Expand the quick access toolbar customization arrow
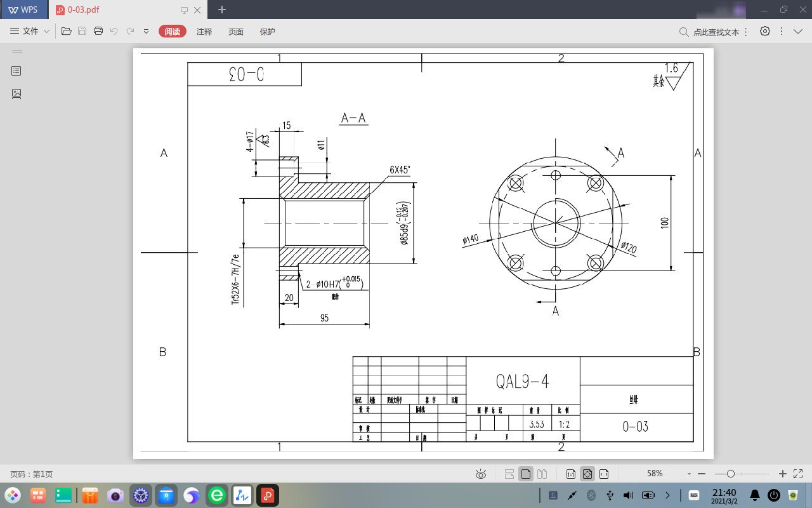The width and height of the screenshot is (812, 508). [147, 31]
